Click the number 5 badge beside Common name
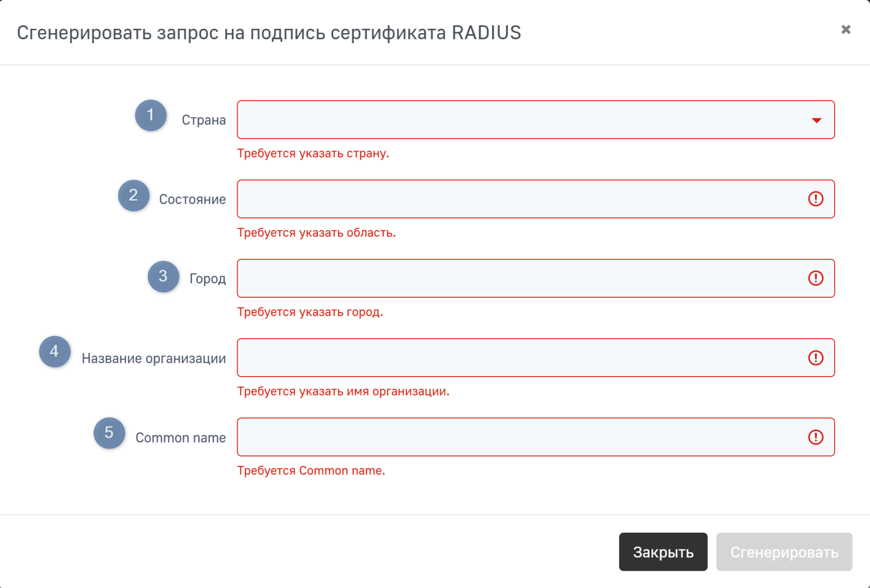The image size is (870, 588). pyautogui.click(x=109, y=433)
